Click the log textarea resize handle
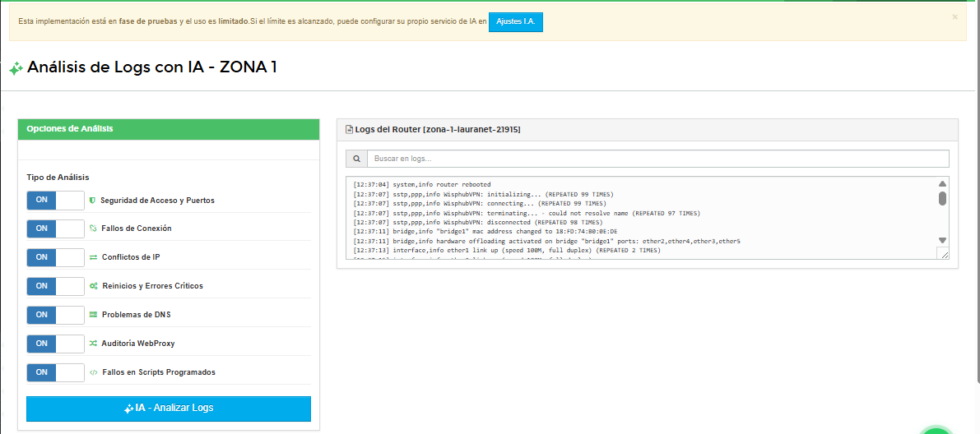 [x=943, y=255]
